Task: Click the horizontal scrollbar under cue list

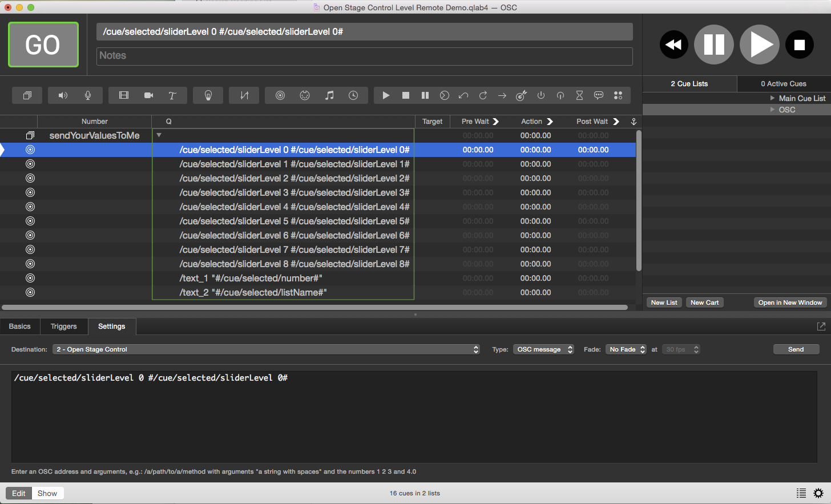Action: [x=314, y=308]
